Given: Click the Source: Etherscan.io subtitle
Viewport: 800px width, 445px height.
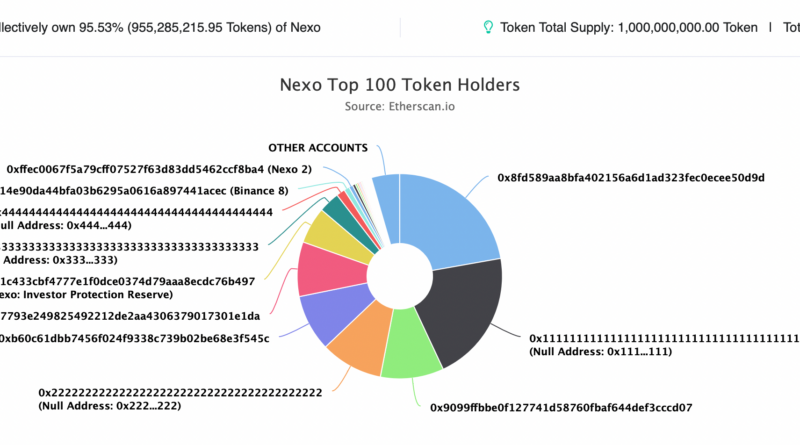Looking at the screenshot, I should click(399, 105).
